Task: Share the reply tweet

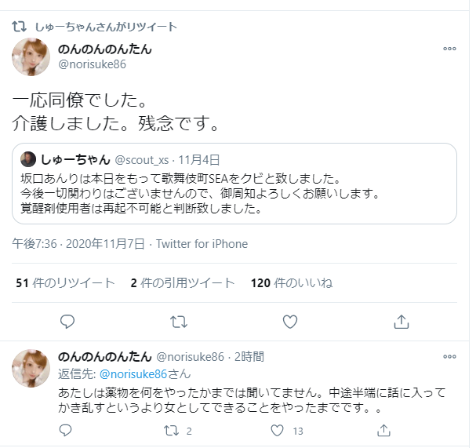Action: (383, 430)
